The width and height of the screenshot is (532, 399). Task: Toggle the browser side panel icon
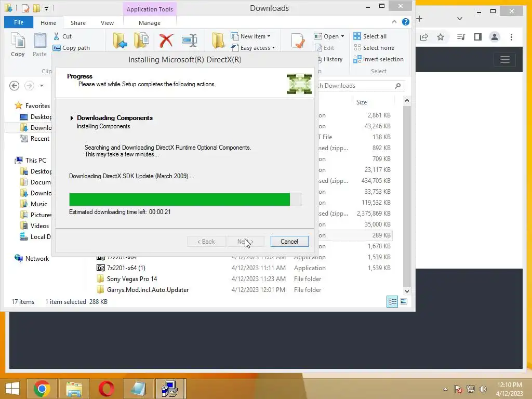(478, 37)
